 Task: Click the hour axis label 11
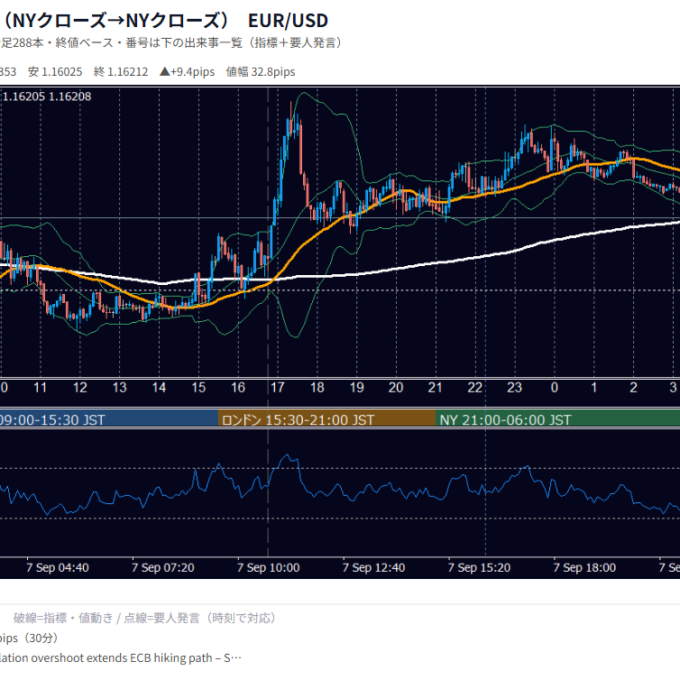click(40, 387)
